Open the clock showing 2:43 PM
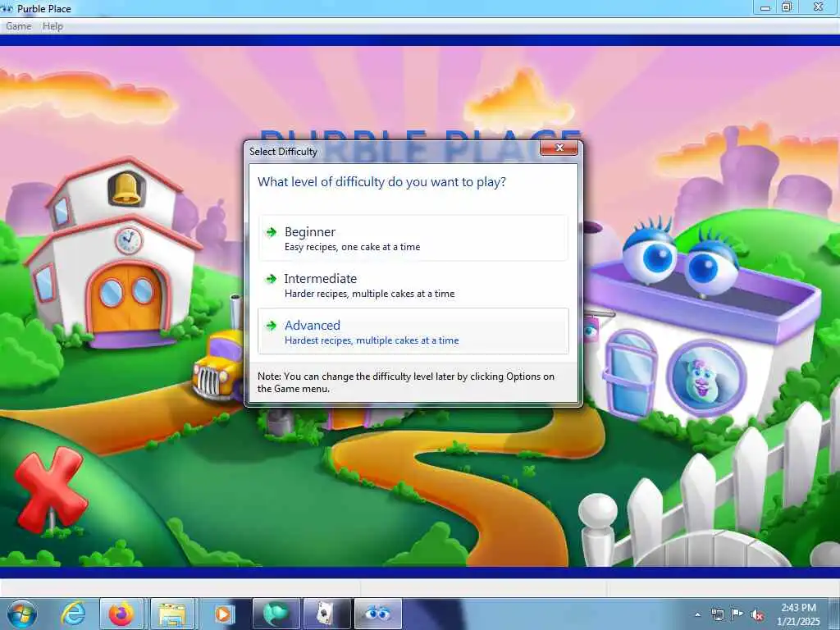 pos(798,614)
